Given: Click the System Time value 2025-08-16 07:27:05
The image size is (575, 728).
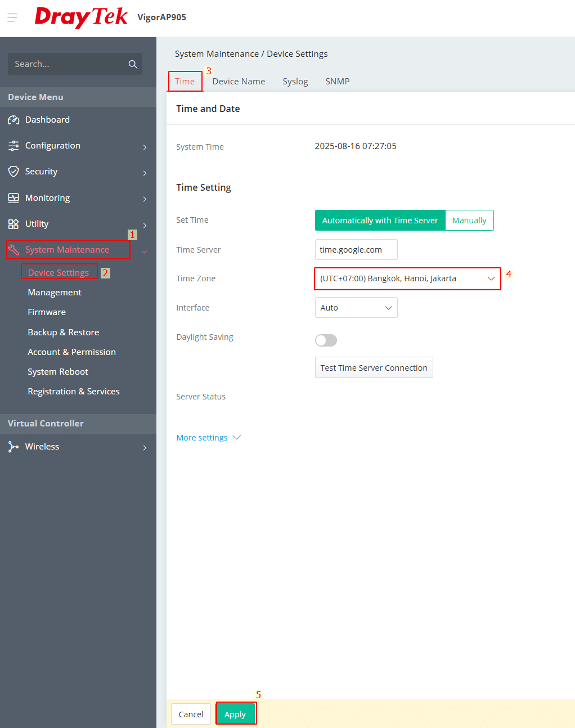Looking at the screenshot, I should pyautogui.click(x=356, y=146).
